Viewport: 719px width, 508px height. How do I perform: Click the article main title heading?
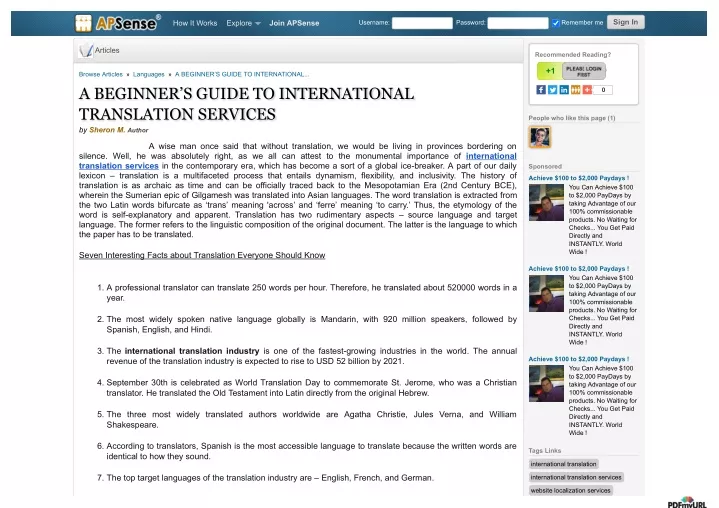click(x=247, y=104)
